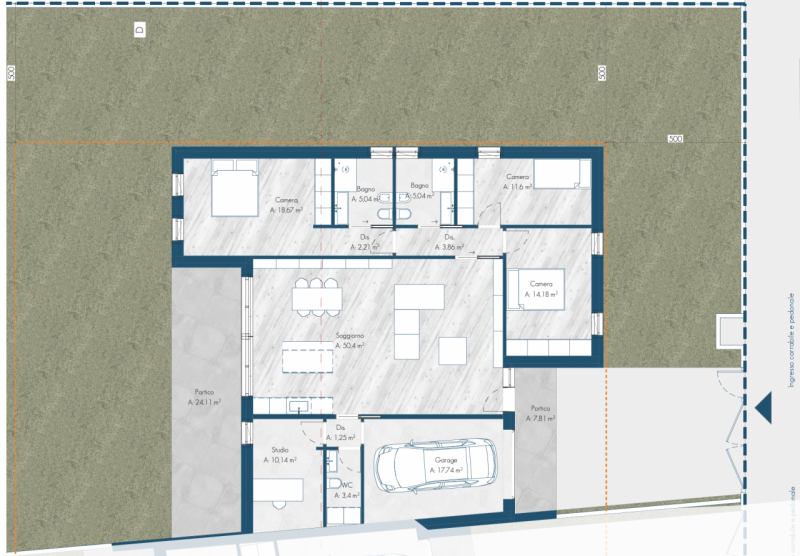Click the square coffee table near the sofa
Image resolution: width=800 pixels, height=556 pixels.
[x=453, y=350]
